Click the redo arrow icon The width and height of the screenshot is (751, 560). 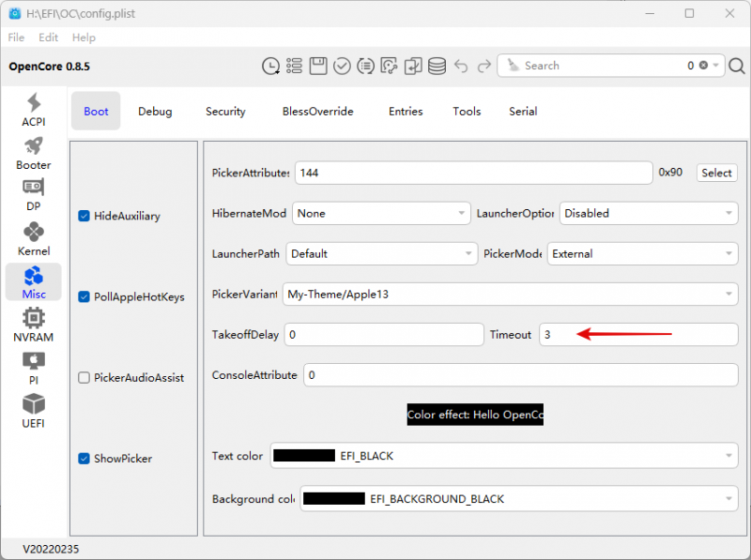[x=484, y=66]
